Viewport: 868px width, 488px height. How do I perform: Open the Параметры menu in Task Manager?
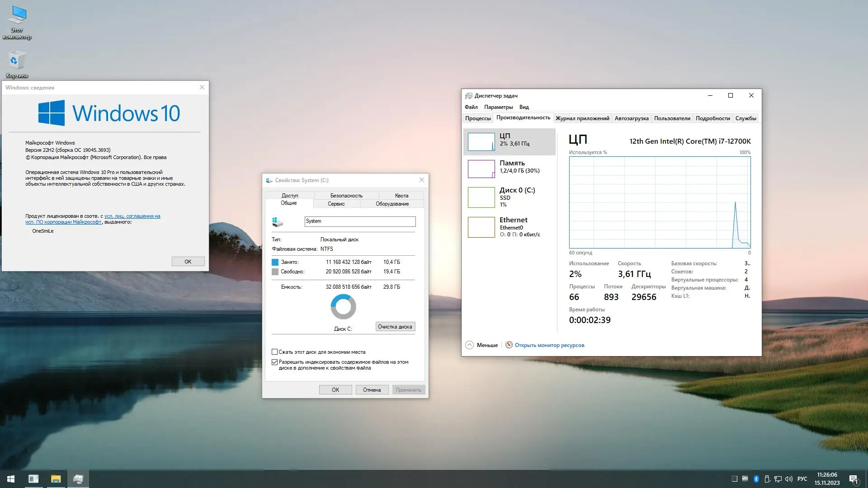498,107
